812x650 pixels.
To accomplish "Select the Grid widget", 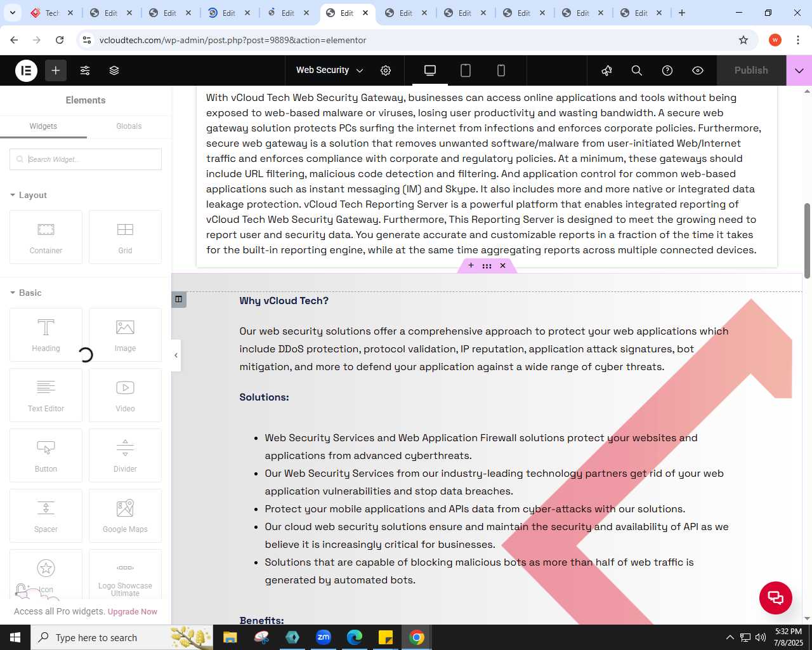I will pyautogui.click(x=125, y=237).
